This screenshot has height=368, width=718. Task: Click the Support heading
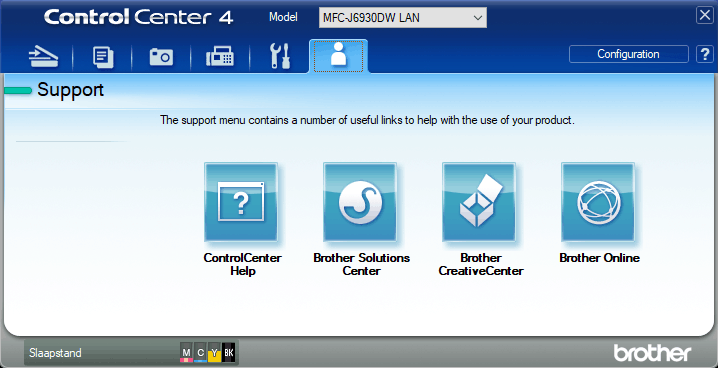pyautogui.click(x=71, y=90)
